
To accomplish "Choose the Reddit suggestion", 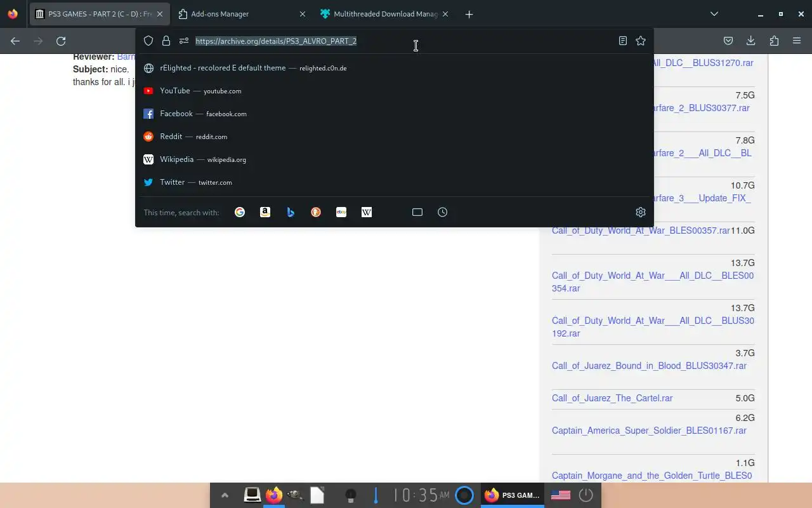I will [x=394, y=137].
